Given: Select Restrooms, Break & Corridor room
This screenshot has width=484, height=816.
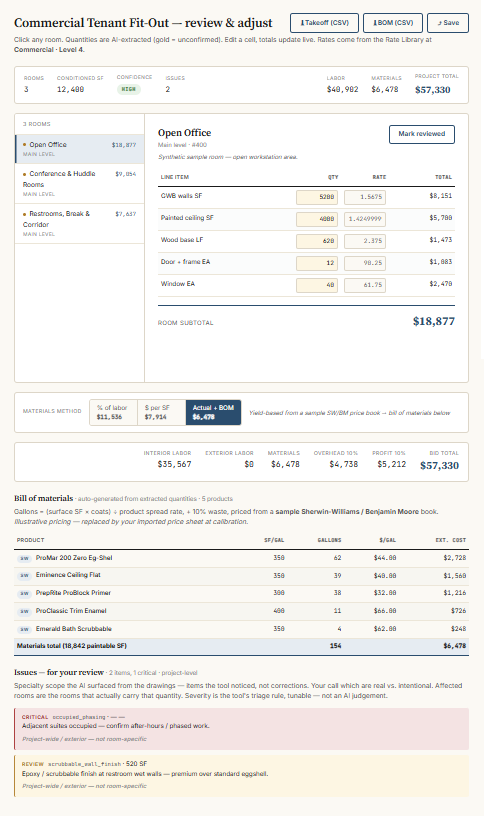Looking at the screenshot, I should click(x=80, y=223).
